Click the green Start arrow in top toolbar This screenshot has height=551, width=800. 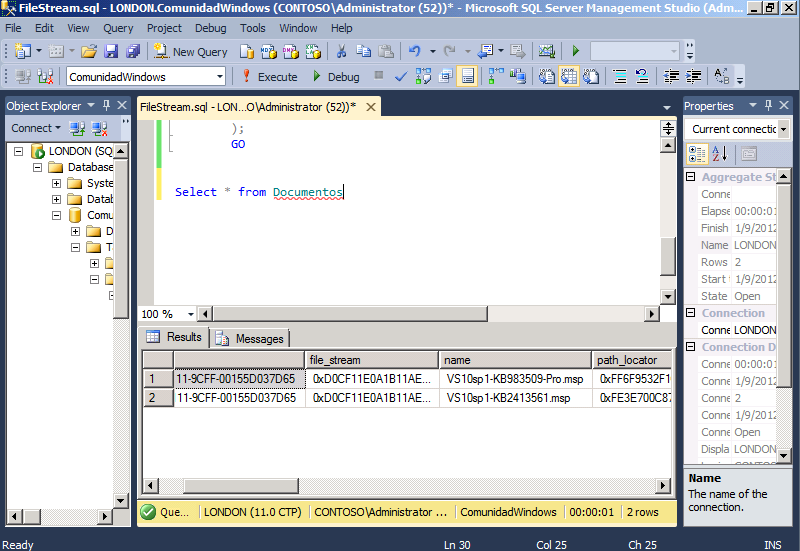(576, 51)
